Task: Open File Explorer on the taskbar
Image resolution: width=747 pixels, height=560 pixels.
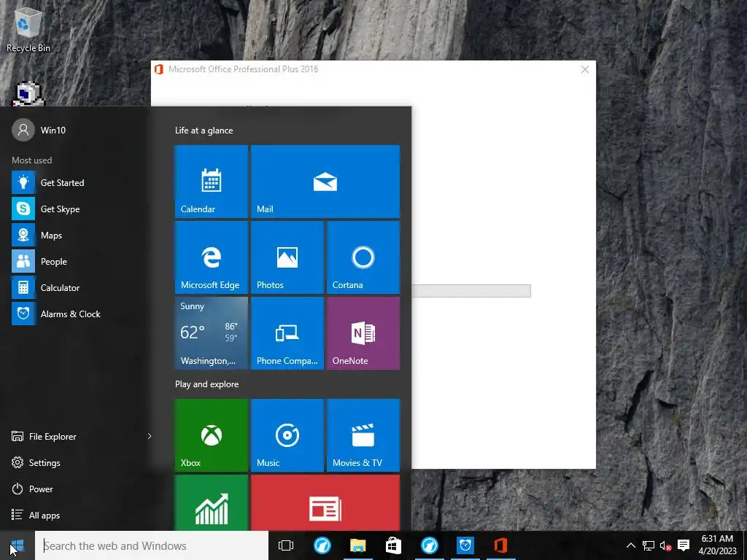Action: [x=357, y=545]
